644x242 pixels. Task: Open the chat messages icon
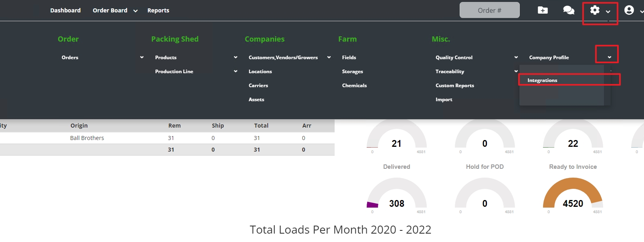click(x=568, y=10)
